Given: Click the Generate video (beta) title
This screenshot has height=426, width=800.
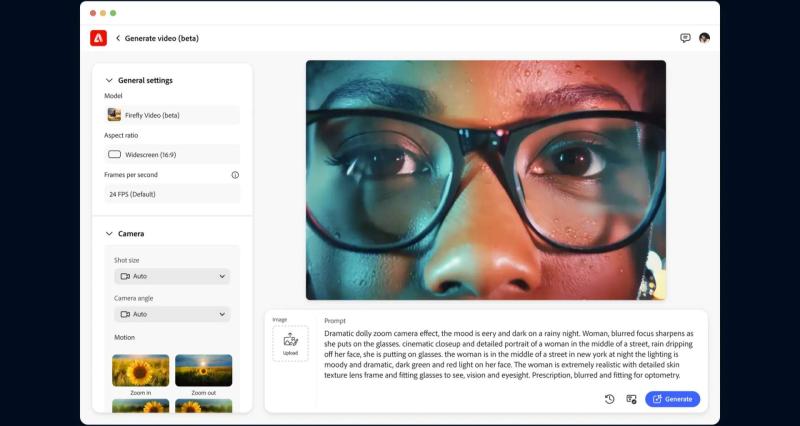Looking at the screenshot, I should click(x=162, y=38).
